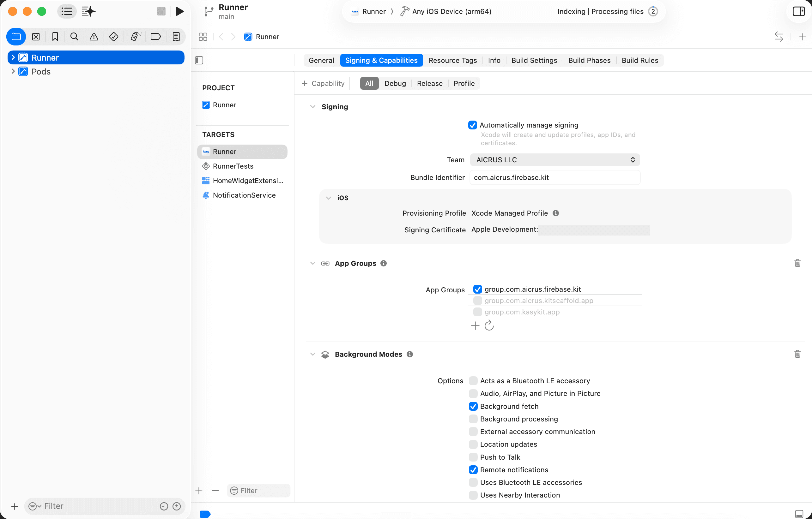Filter capabilities by Debug configuration

point(395,83)
